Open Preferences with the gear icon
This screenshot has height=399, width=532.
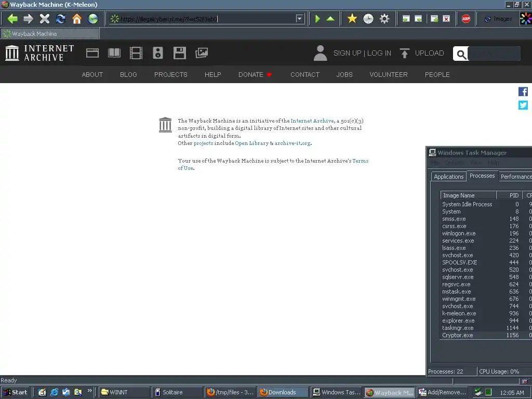point(384,19)
